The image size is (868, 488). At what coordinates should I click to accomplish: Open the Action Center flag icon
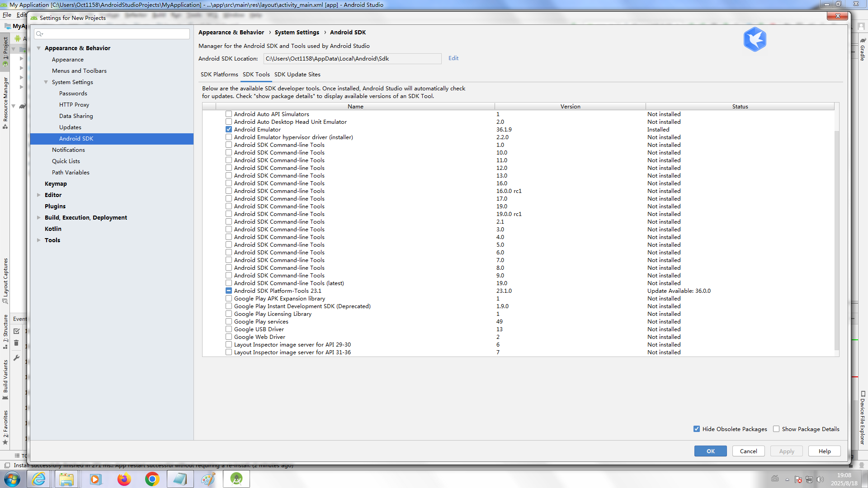(798, 479)
